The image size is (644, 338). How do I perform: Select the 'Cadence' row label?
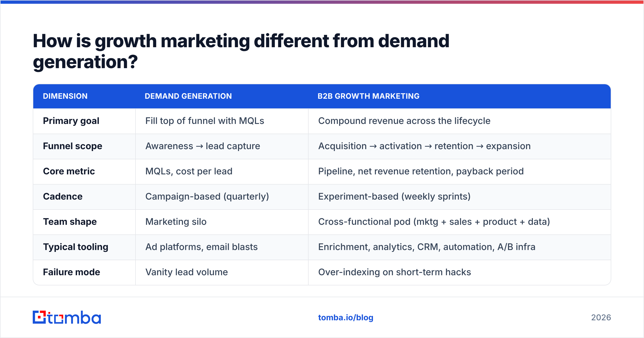click(63, 197)
